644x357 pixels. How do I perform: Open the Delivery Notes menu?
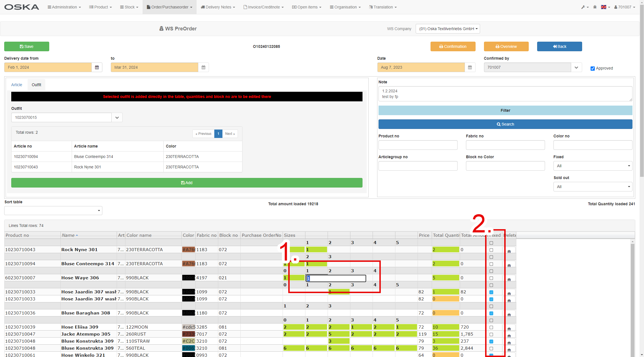(218, 7)
